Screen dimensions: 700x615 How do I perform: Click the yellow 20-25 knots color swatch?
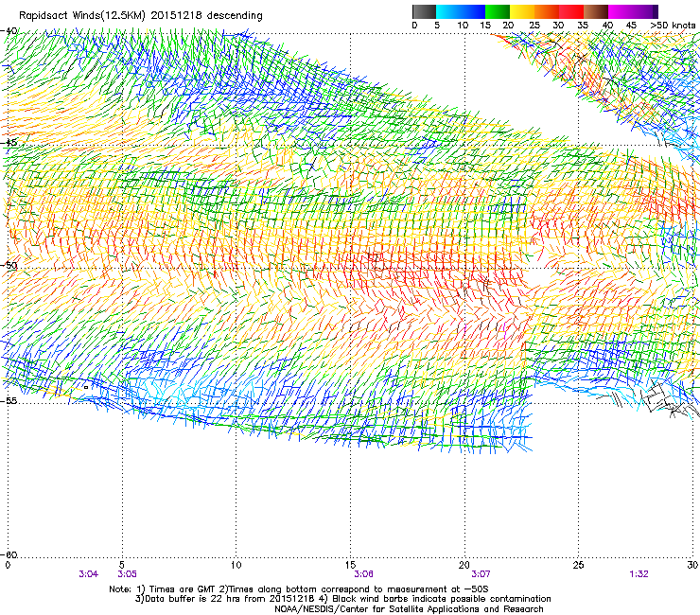point(522,11)
